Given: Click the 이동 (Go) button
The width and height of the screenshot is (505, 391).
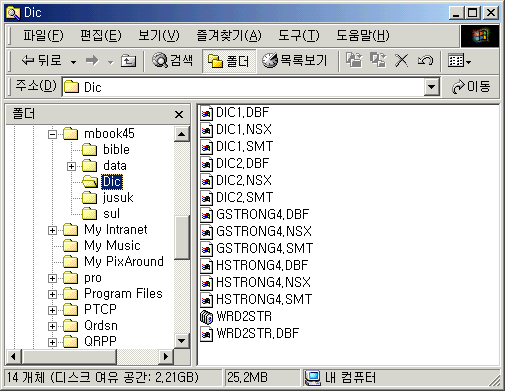Looking at the screenshot, I should [x=471, y=87].
